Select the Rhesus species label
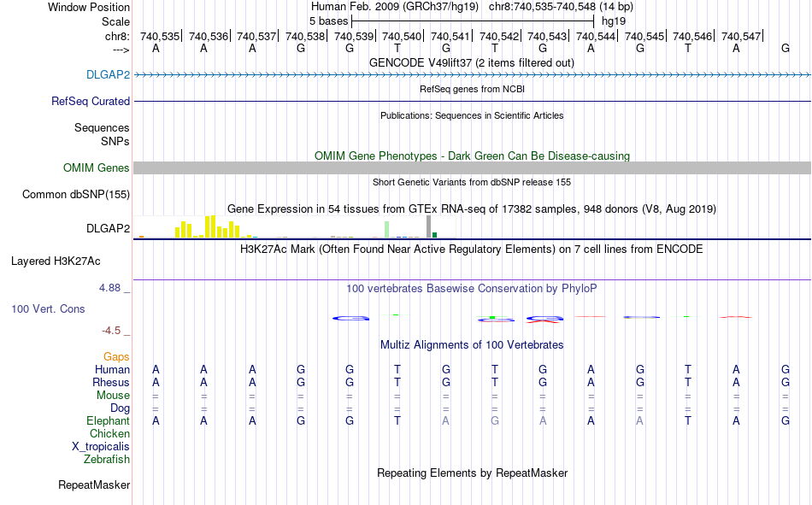812x505 pixels. point(111,382)
